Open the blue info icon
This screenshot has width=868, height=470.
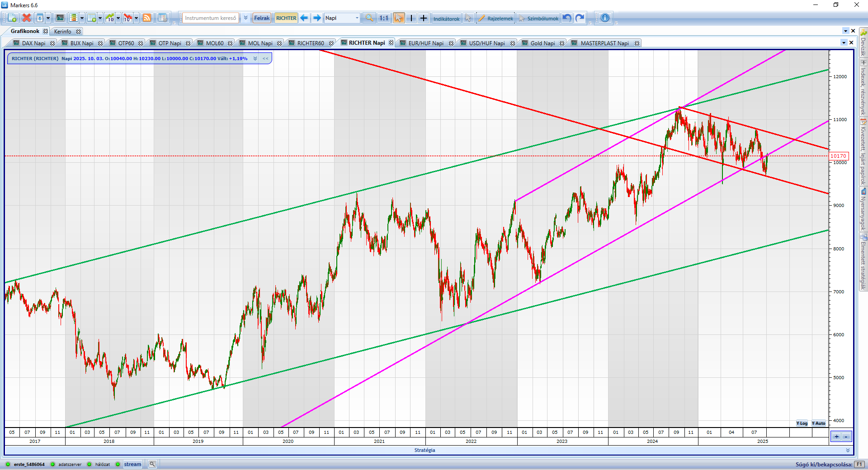pos(605,18)
